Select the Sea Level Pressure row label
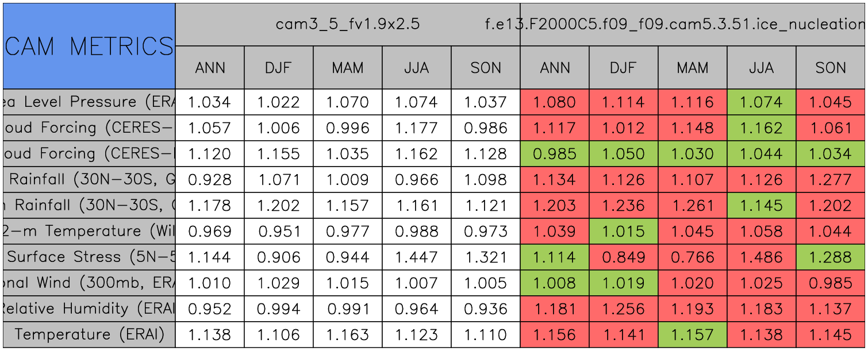Viewport: 868px width, 351px height. click(x=89, y=102)
